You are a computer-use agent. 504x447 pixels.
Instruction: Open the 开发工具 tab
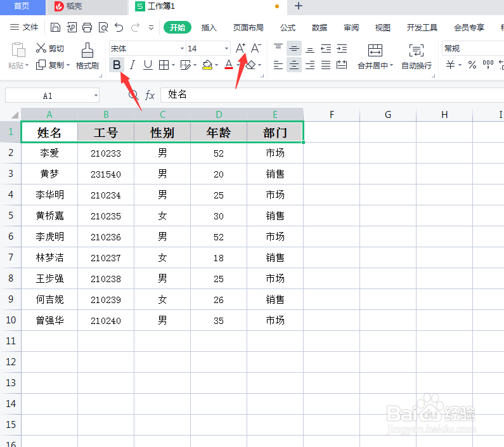point(422,28)
